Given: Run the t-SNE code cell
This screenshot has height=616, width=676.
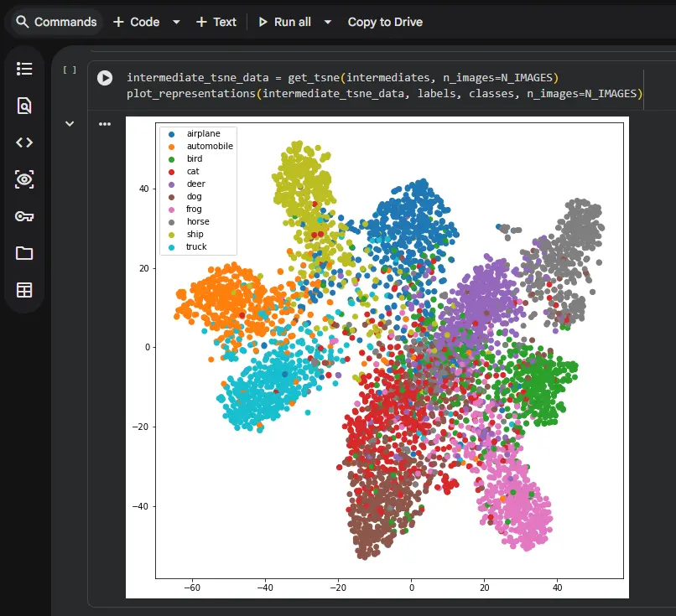Looking at the screenshot, I should 105,78.
